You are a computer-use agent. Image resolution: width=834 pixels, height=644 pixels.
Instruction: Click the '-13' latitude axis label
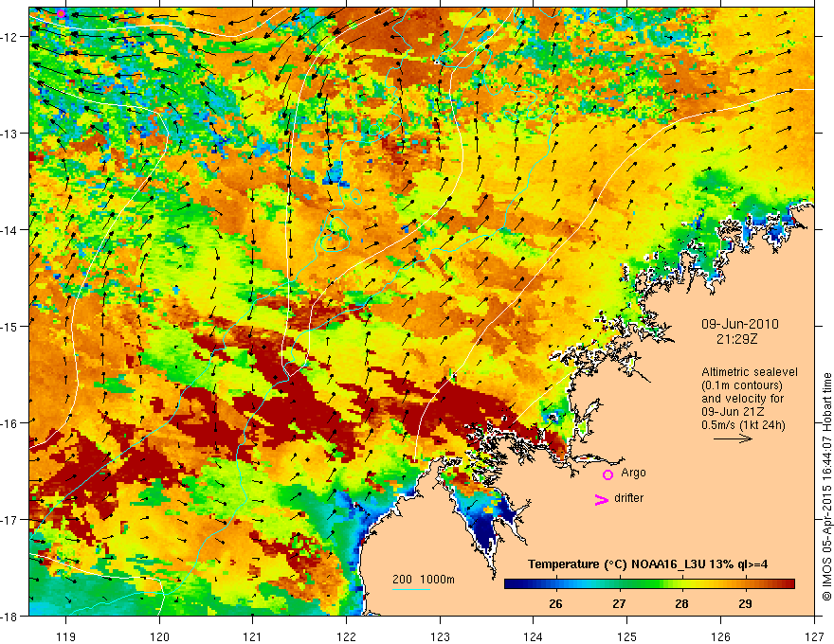tap(10, 133)
